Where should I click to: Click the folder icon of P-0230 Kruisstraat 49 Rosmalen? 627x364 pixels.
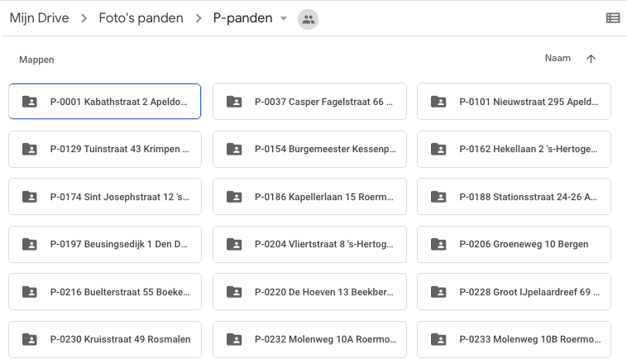[30, 339]
